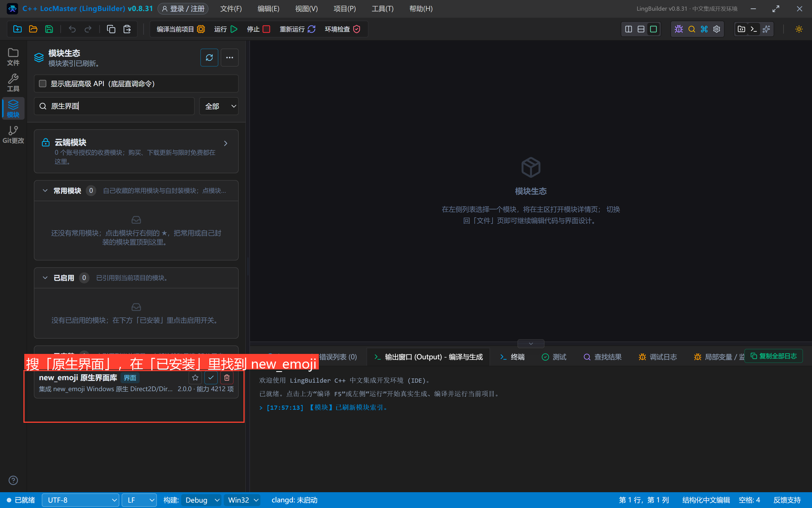Toggle the split horizontal layout button
812x508 pixels.
[x=641, y=29]
